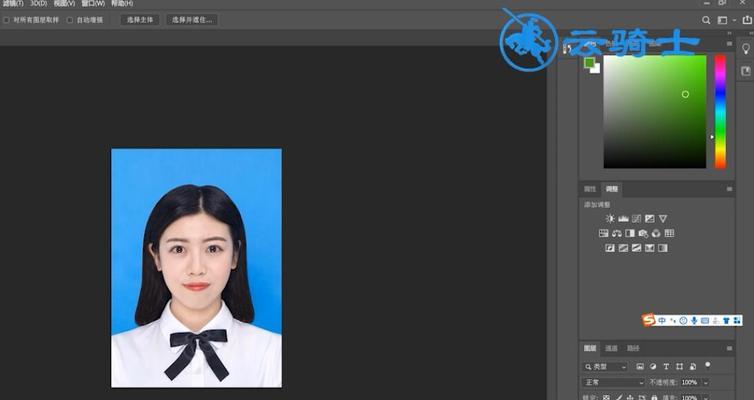Filter layers by type (T) icon

666,366
